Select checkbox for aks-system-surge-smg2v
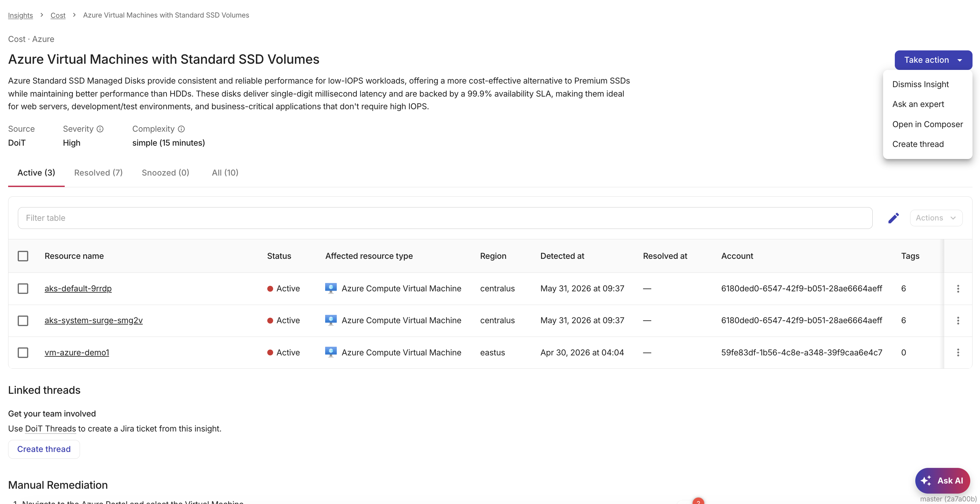 pyautogui.click(x=23, y=321)
